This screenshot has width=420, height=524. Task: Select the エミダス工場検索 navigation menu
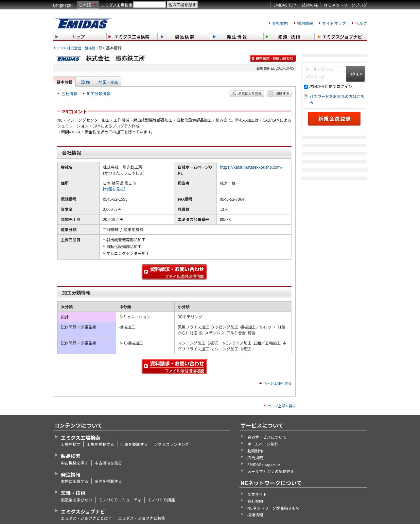(x=132, y=37)
